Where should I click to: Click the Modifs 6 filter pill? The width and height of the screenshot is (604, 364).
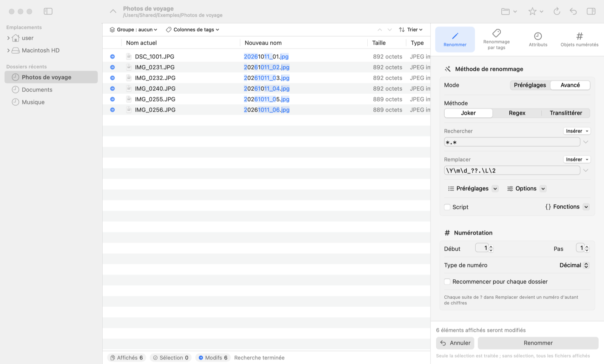coord(213,358)
